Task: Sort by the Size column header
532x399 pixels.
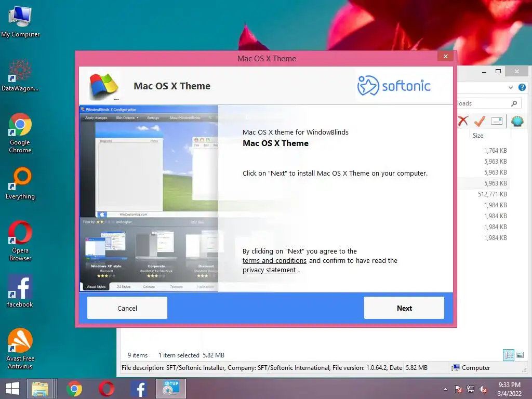Action: pos(478,136)
